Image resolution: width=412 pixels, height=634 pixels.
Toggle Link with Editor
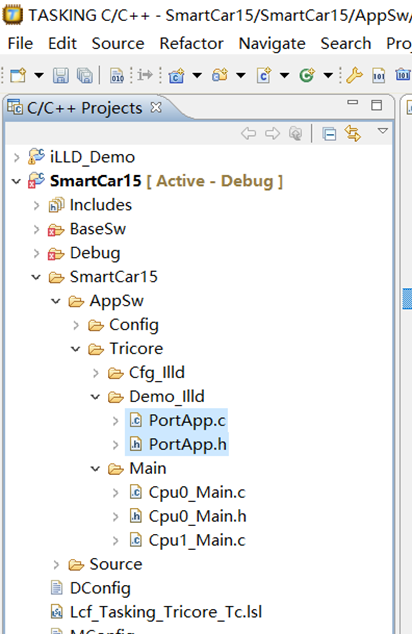[353, 133]
